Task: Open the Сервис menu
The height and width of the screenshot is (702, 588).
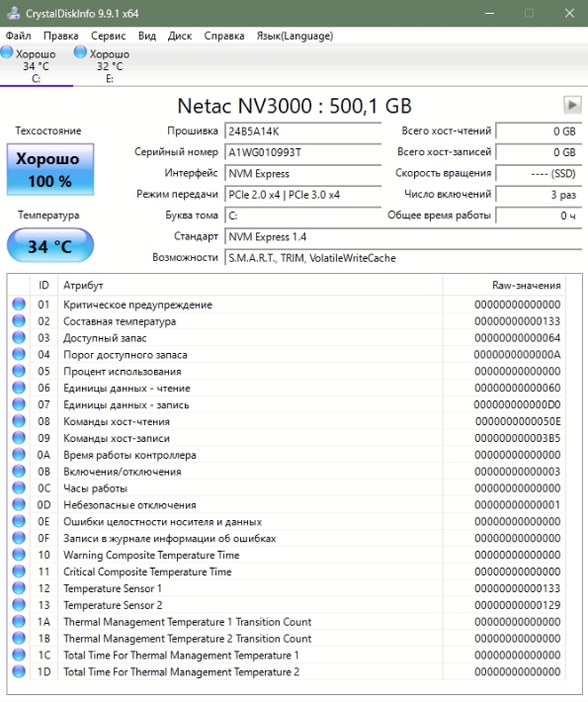Action: (x=109, y=36)
